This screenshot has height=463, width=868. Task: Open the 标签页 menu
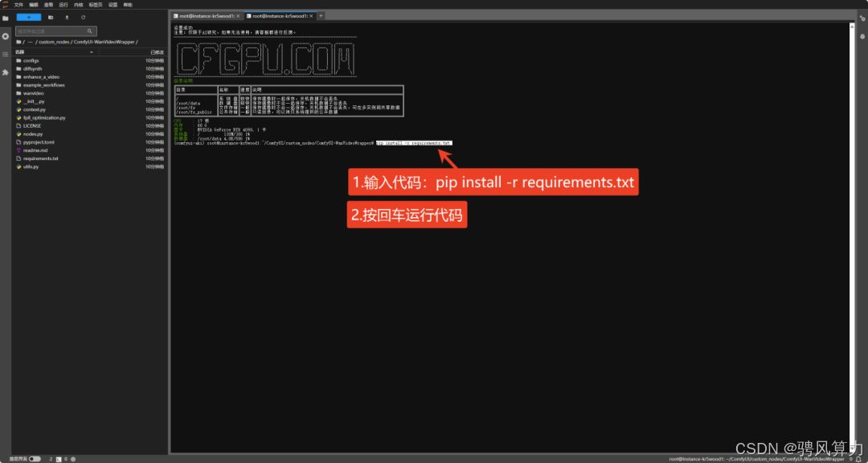[x=96, y=5]
